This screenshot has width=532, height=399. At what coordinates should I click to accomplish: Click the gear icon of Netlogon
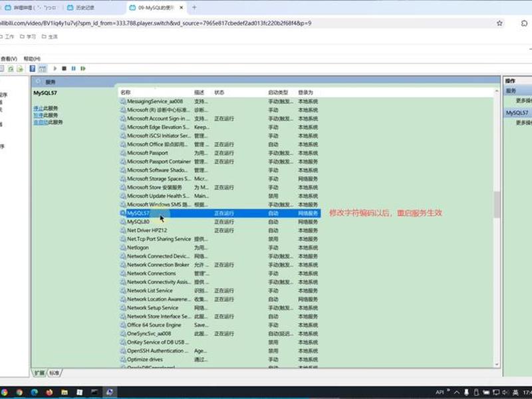click(123, 247)
